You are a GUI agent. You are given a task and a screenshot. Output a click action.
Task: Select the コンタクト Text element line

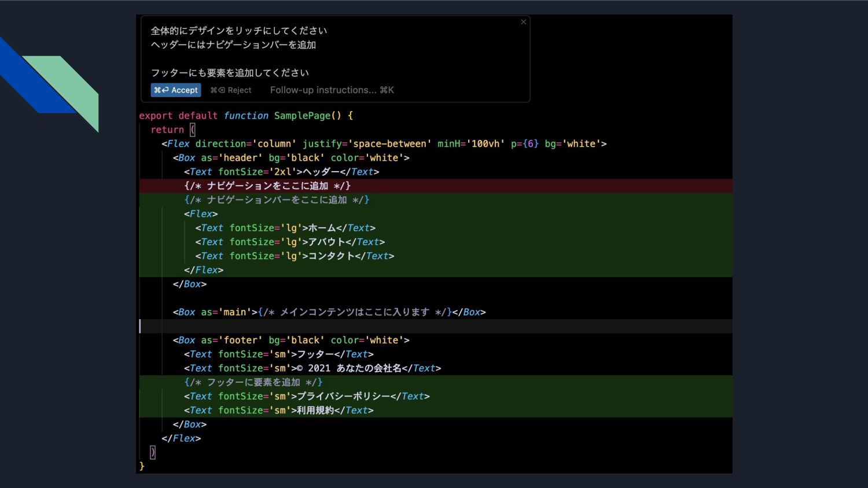295,256
